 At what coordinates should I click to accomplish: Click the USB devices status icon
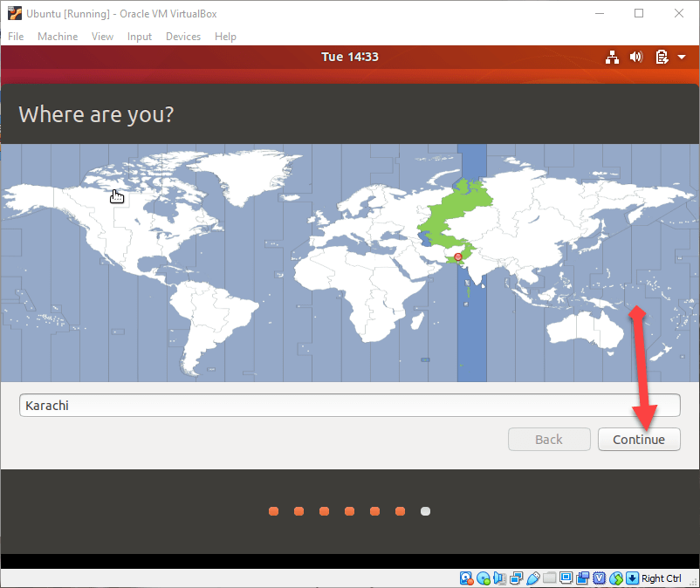(x=532, y=578)
